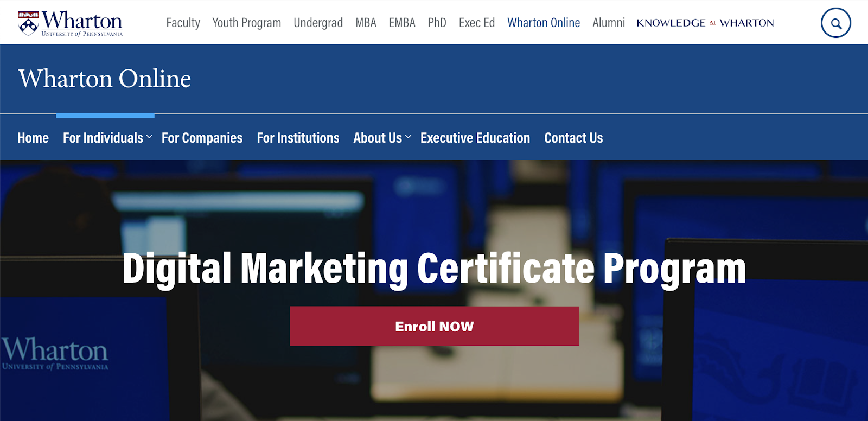
Task: Open Knowledge at Wharton link
Action: pyautogui.click(x=705, y=23)
